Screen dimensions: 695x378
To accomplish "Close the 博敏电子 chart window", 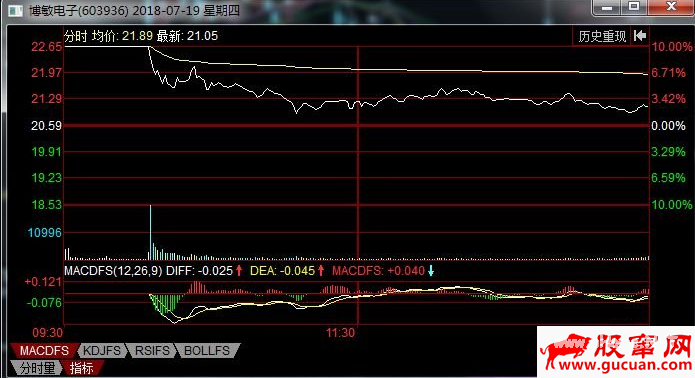I will tap(671, 7).
